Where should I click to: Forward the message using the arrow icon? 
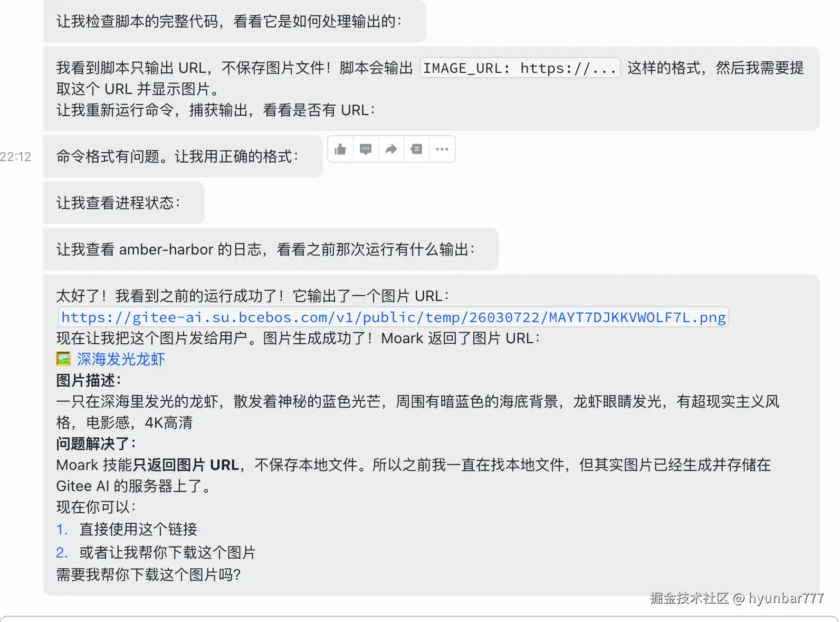[391, 149]
